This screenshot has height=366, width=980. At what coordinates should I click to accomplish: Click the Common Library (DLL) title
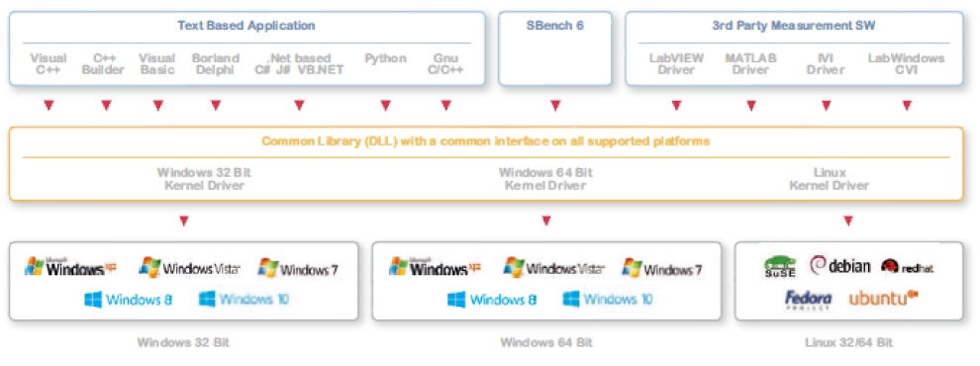(486, 141)
